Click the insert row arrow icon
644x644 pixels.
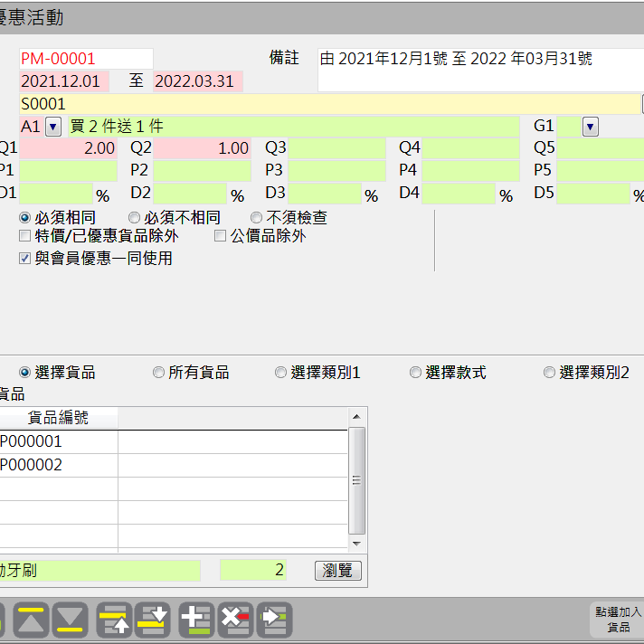(274, 620)
